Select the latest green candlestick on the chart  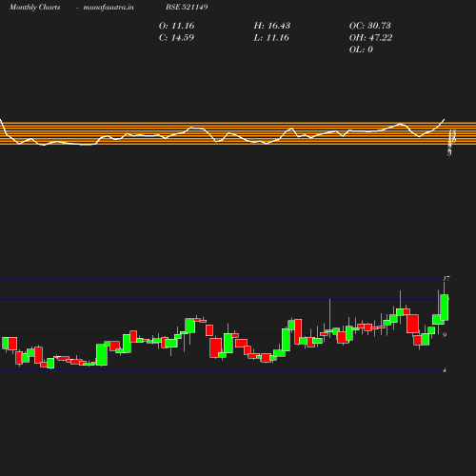click(x=445, y=307)
